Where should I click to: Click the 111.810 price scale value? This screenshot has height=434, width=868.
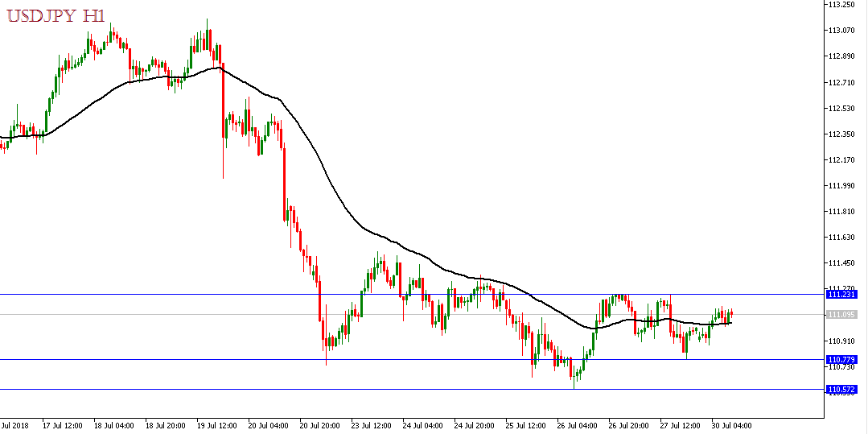pyautogui.click(x=841, y=212)
